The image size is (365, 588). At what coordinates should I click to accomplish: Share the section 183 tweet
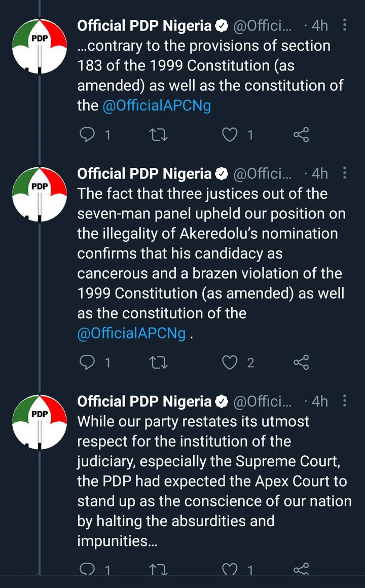(x=301, y=134)
